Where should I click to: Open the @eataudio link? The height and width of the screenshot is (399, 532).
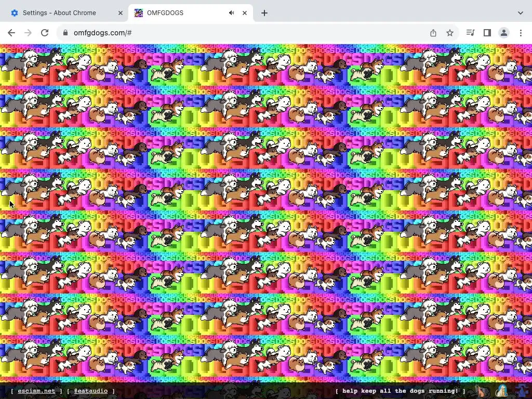click(x=90, y=391)
